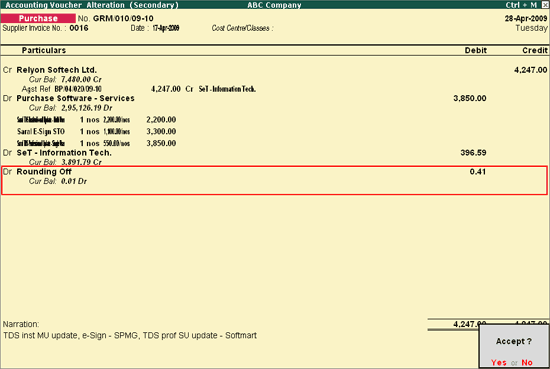Click the Debit column header
This screenshot has height=369, width=550.
pos(476,51)
